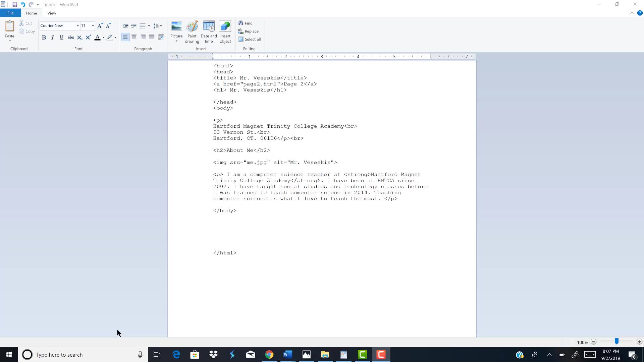The width and height of the screenshot is (644, 362).
Task: Click the Underline formatting icon
Action: 61,37
